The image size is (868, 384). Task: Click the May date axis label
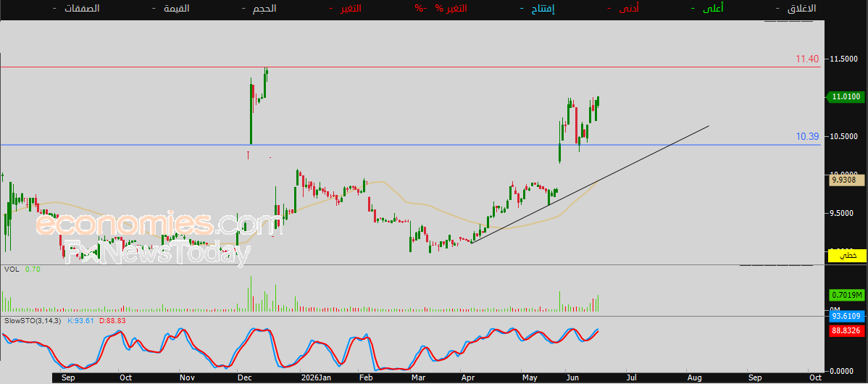pyautogui.click(x=530, y=378)
